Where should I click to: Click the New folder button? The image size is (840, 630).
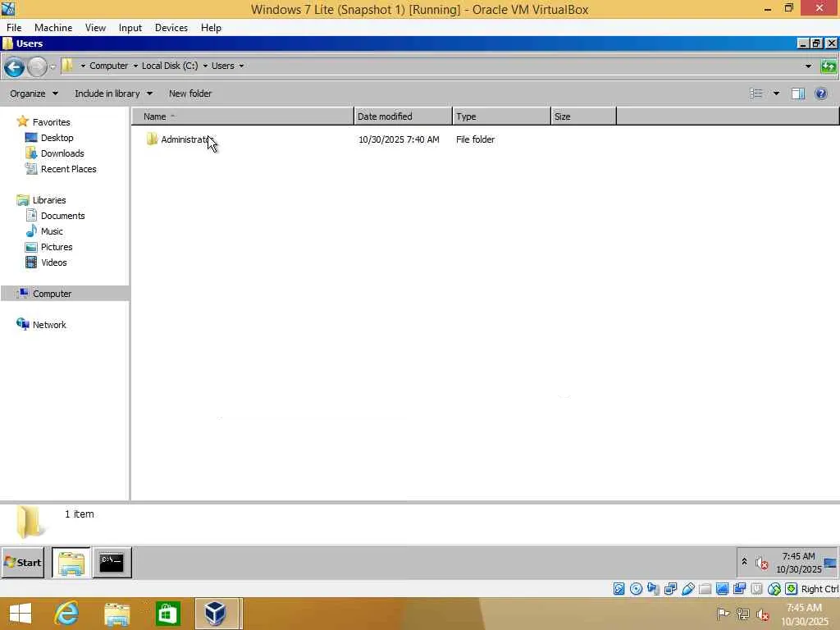[190, 94]
